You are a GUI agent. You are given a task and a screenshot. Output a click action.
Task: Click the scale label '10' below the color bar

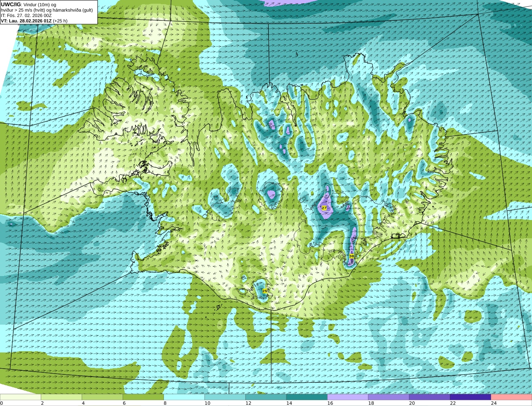point(207,403)
